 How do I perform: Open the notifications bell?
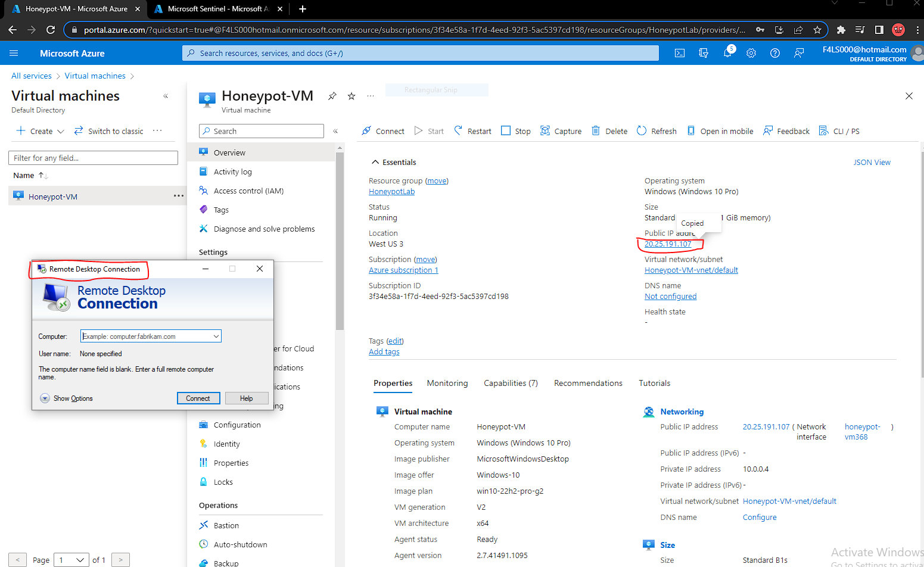click(x=727, y=53)
